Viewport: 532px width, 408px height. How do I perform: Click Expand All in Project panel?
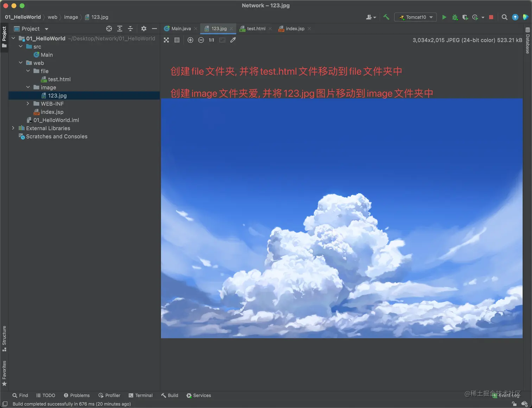[120, 28]
